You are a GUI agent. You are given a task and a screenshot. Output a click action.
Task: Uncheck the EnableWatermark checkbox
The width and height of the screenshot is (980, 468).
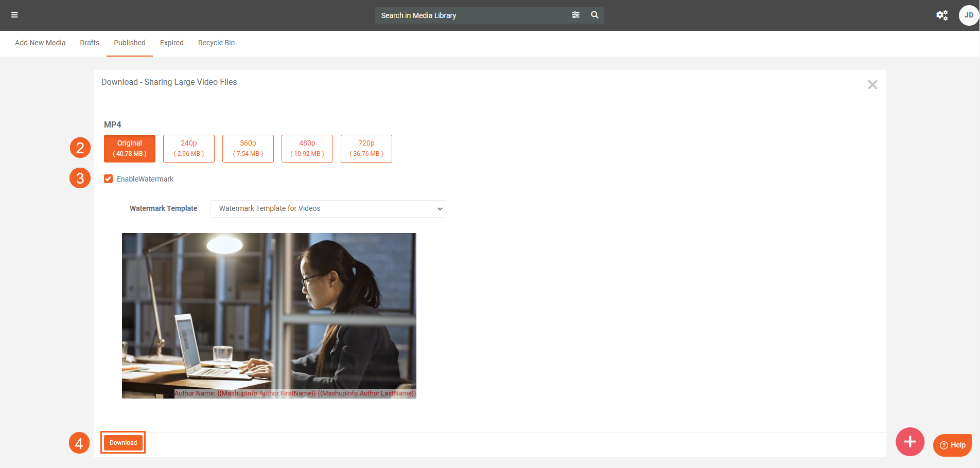click(109, 179)
